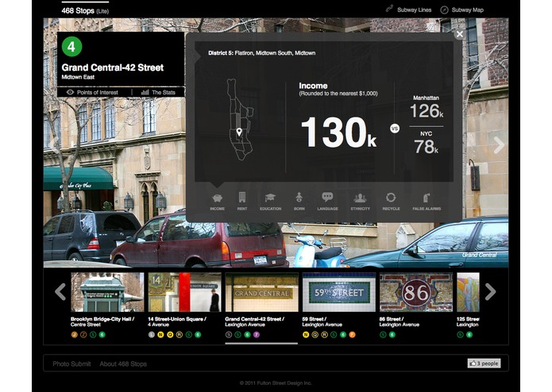The height and width of the screenshot is (392, 552).
Task: Select the Rent building icon
Action: tap(242, 197)
